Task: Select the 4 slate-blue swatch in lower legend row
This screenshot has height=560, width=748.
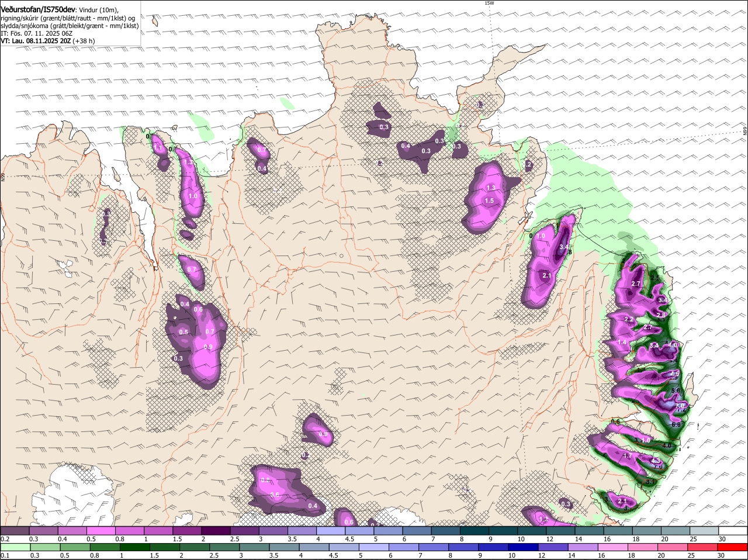Action: (x=314, y=547)
